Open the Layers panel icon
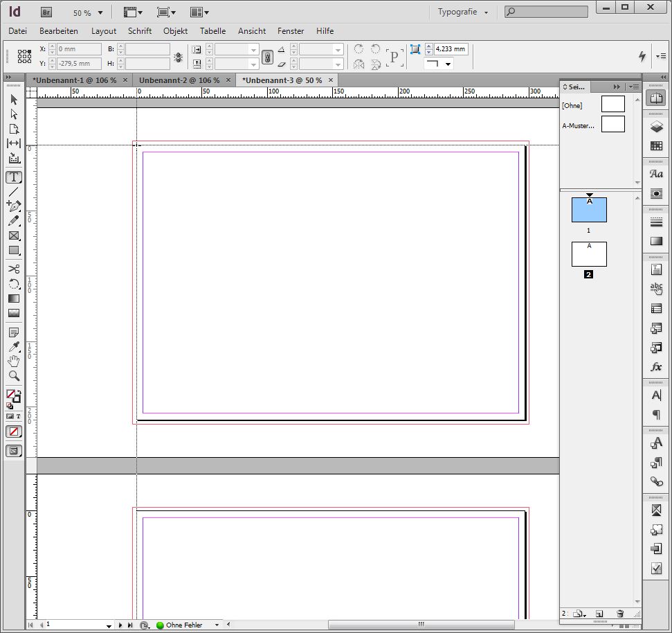The width and height of the screenshot is (672, 633). coord(656,127)
